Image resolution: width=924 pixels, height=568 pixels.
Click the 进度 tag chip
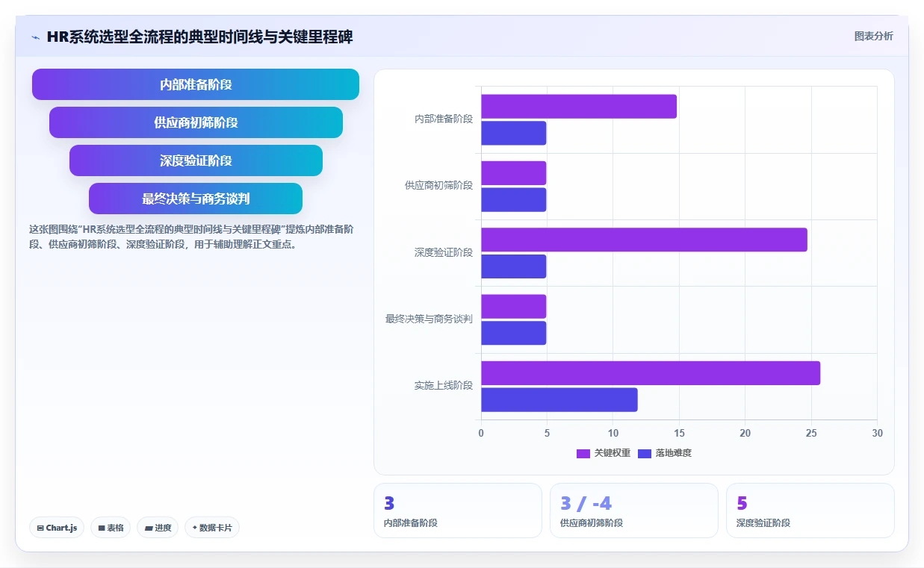[158, 528]
